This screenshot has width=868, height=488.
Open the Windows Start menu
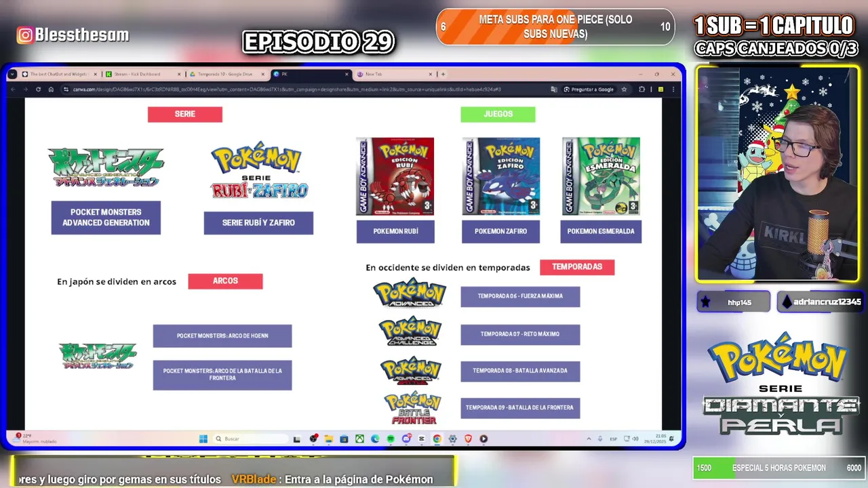[203, 439]
